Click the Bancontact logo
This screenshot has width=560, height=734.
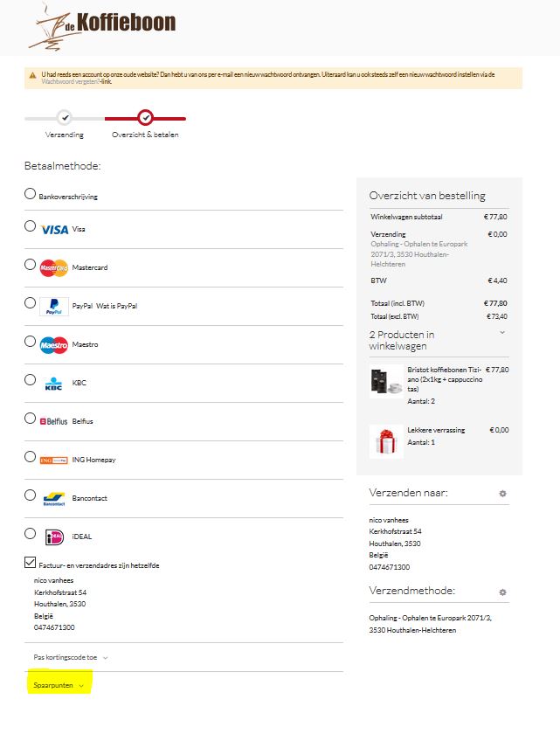coord(54,498)
